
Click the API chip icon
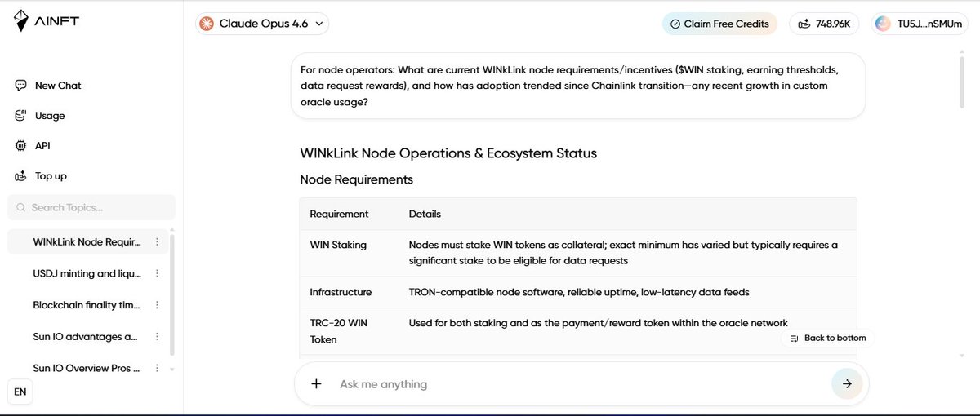click(x=20, y=146)
